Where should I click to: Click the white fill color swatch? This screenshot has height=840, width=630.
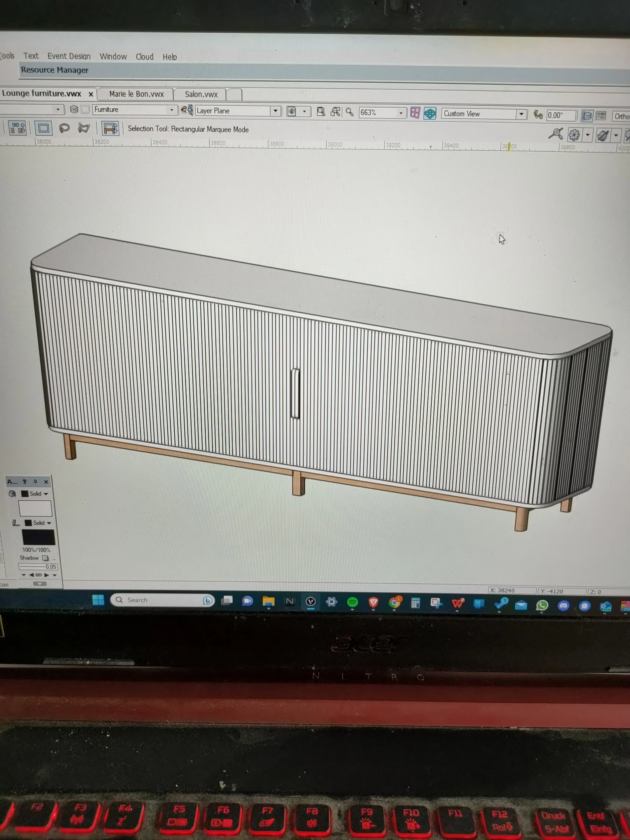[35, 508]
